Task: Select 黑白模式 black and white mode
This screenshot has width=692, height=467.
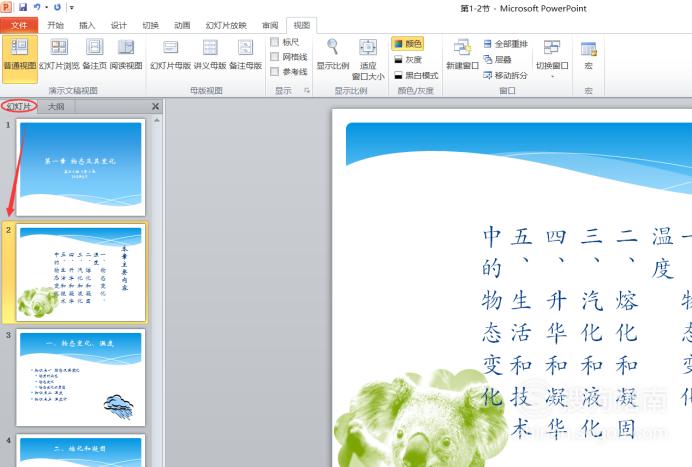Action: (x=415, y=75)
